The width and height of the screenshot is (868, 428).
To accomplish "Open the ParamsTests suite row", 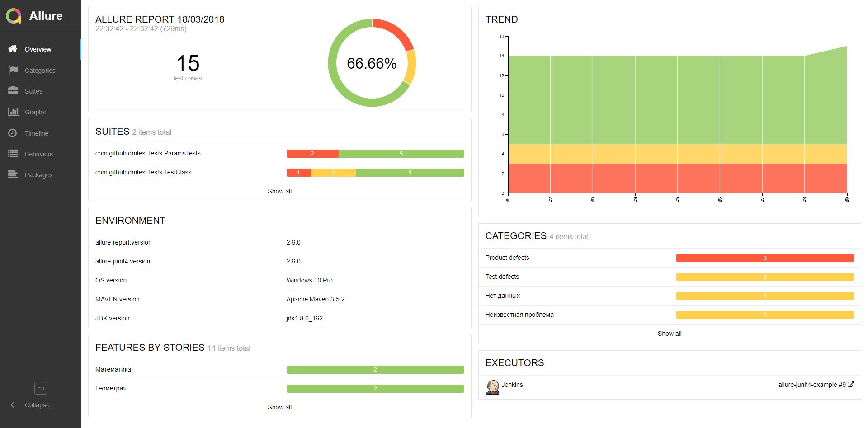I will pyautogui.click(x=279, y=154).
